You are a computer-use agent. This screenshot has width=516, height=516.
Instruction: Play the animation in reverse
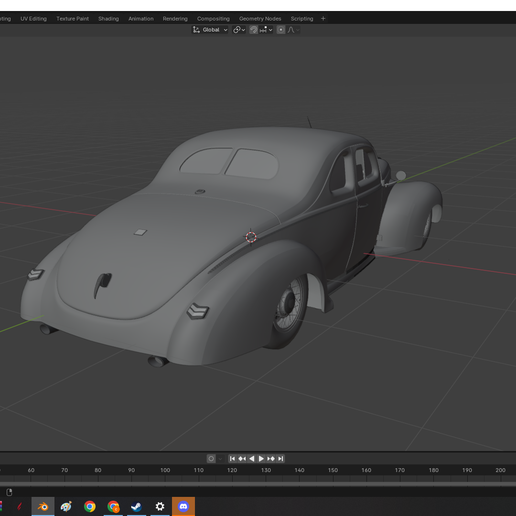(252, 459)
